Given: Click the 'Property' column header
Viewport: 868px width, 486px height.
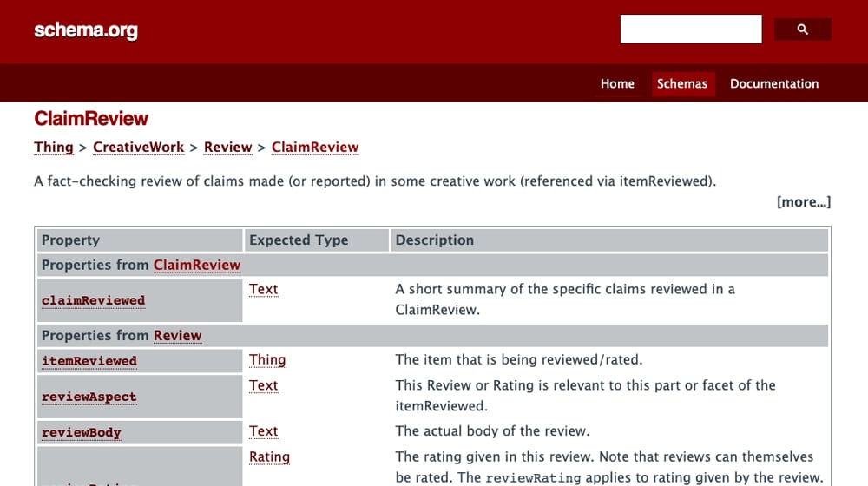Looking at the screenshot, I should pos(140,240).
